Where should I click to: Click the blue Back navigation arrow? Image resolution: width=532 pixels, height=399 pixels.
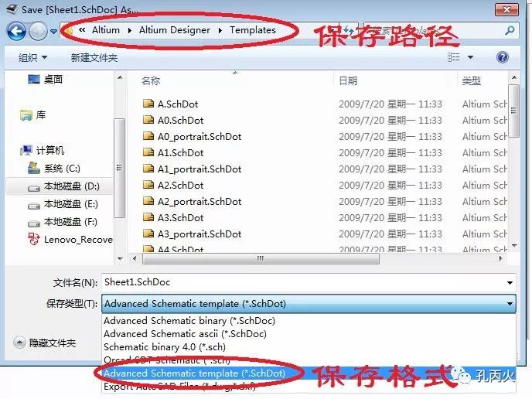[16, 31]
